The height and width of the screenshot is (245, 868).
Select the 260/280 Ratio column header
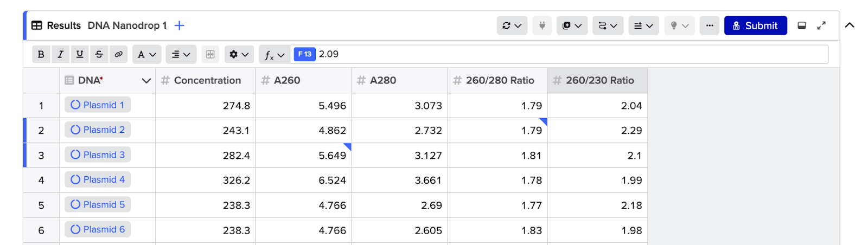pos(497,80)
